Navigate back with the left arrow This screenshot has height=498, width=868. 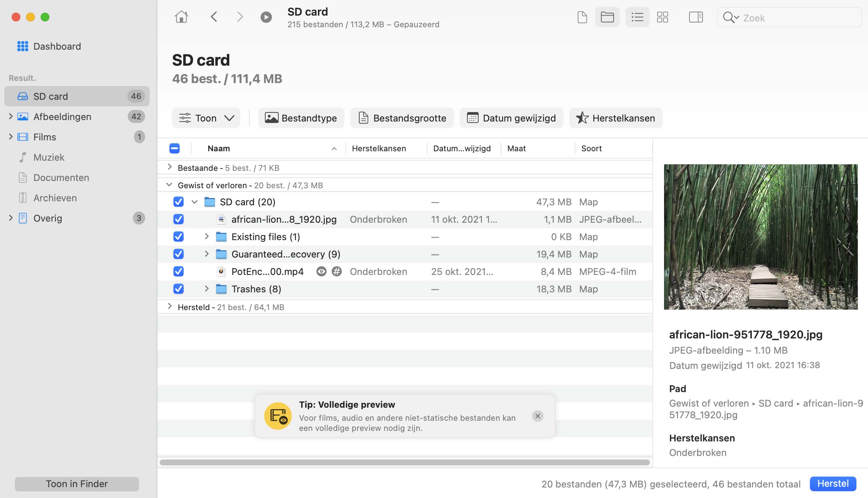click(214, 17)
